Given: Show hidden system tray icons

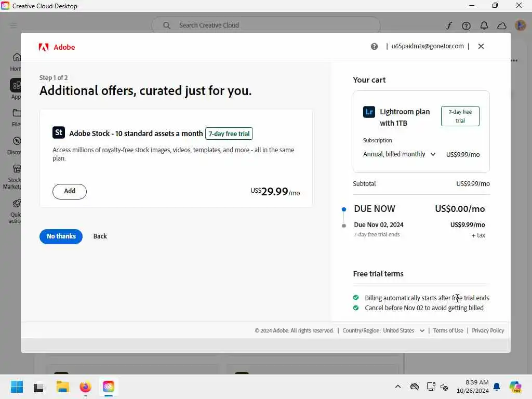Looking at the screenshot, I should pos(397,387).
